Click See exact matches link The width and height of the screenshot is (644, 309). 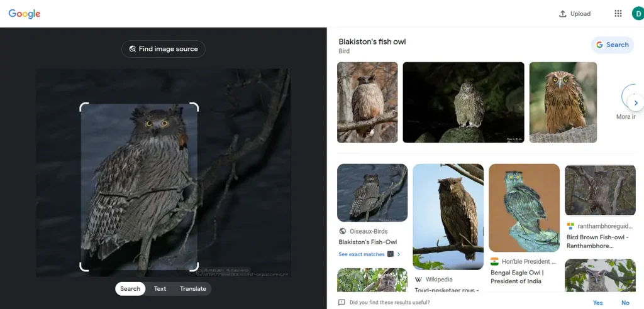point(362,254)
